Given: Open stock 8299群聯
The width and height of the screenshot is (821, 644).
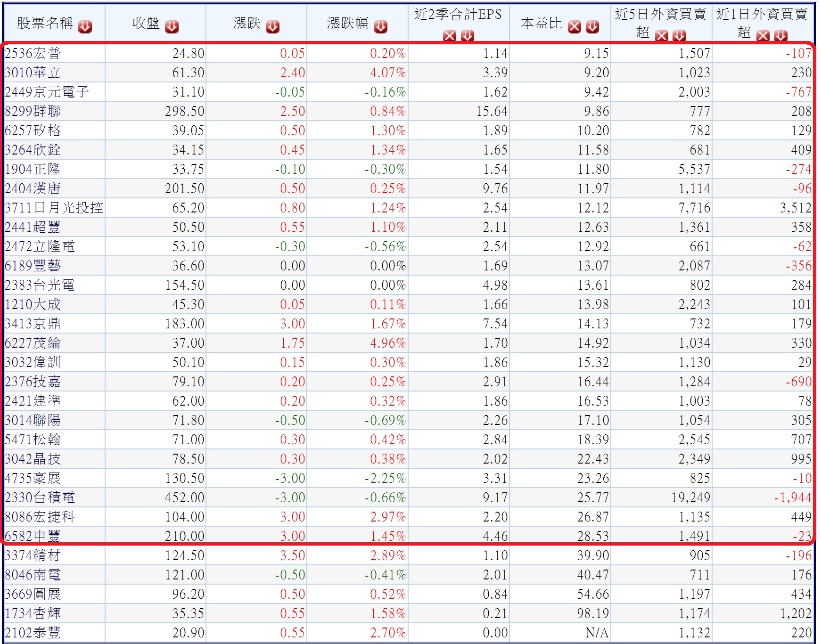Looking at the screenshot, I should pos(33,111).
